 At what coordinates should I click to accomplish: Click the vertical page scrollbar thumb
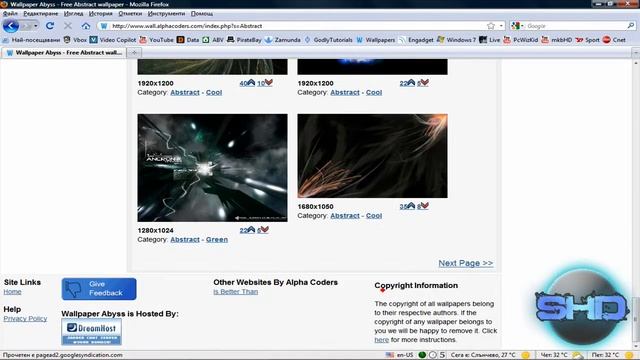pos(636,320)
